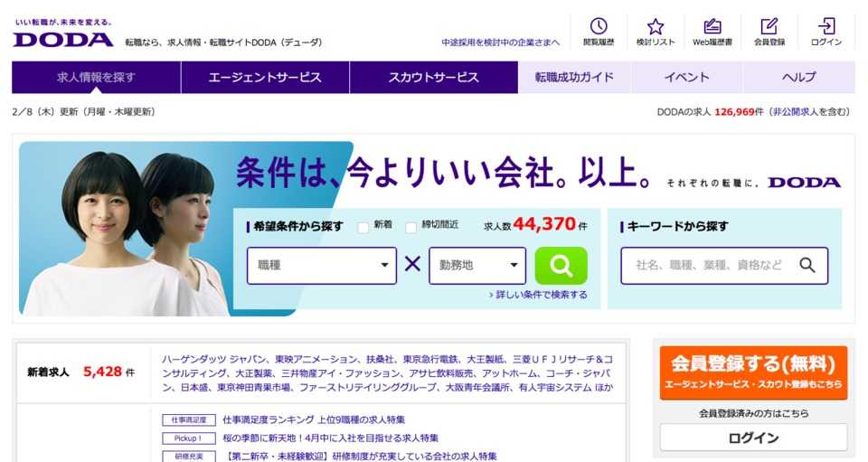
Task: Click the 求人数 44,370 件 count
Action: click(535, 224)
